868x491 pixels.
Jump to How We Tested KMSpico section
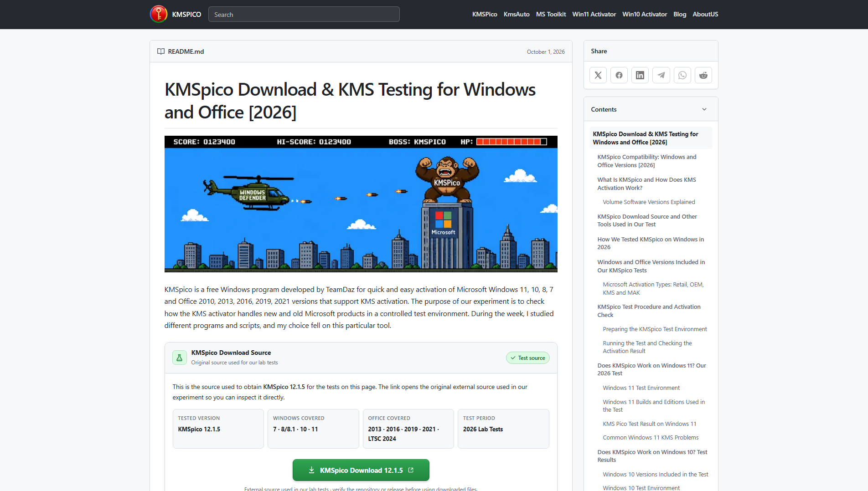coord(651,243)
